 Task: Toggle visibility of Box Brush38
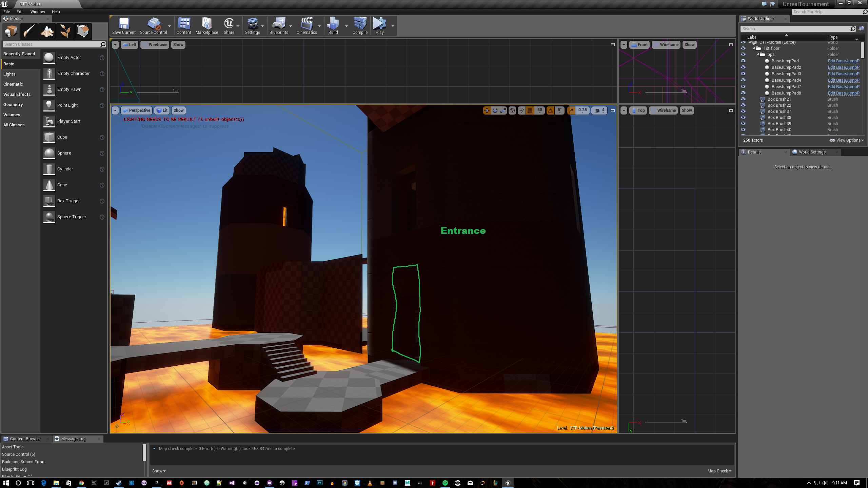(x=743, y=118)
